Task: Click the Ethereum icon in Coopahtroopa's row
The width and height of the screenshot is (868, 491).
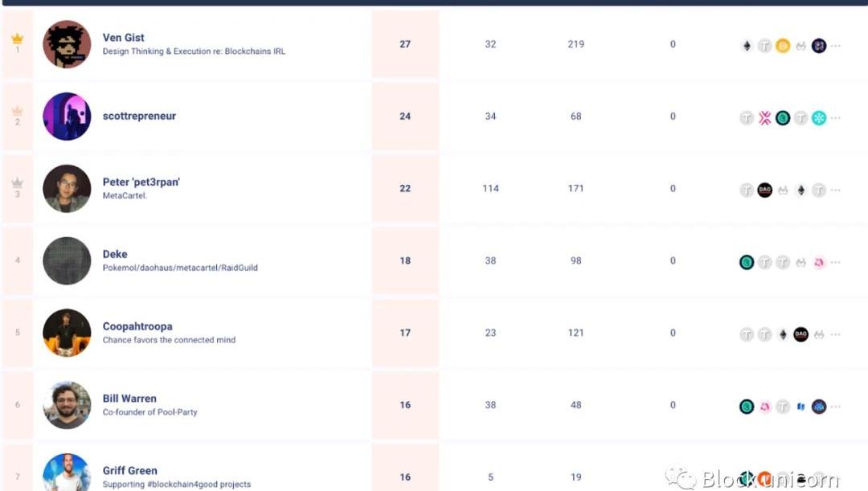Action: tap(783, 334)
